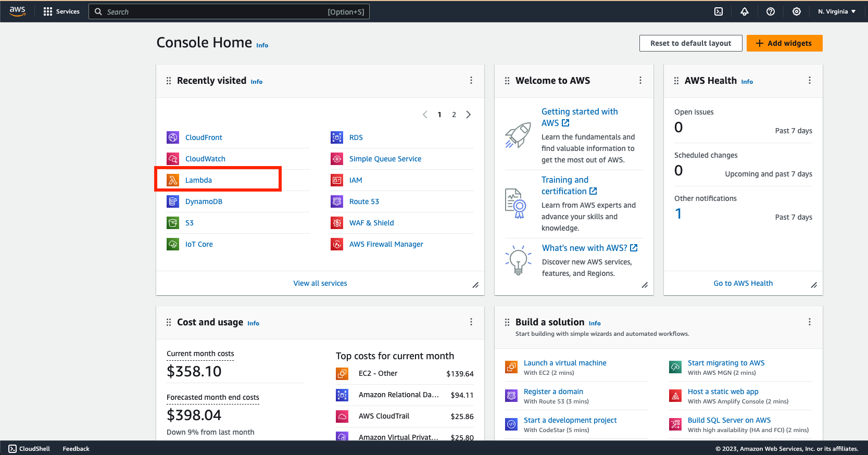Click the EC2 - Other cost icon
Image resolution: width=868 pixels, height=455 pixels.
tap(342, 373)
